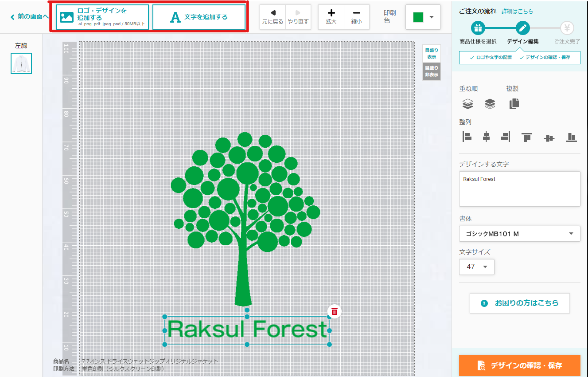Viewport: 588px width, 377px height.
Task: Delete text with red trash icon
Action: pyautogui.click(x=335, y=311)
